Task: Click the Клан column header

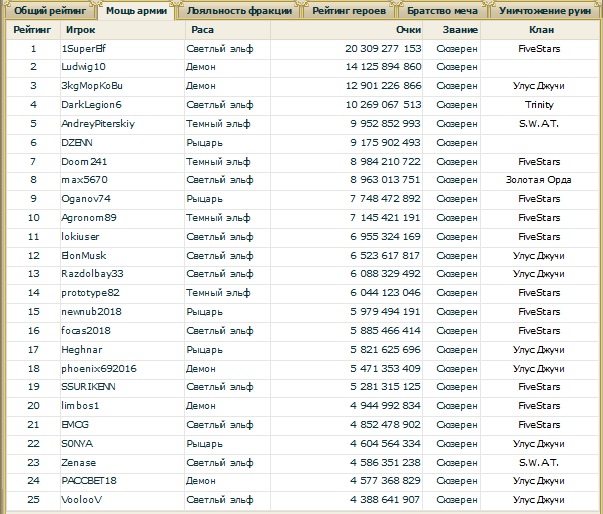Action: [538, 30]
